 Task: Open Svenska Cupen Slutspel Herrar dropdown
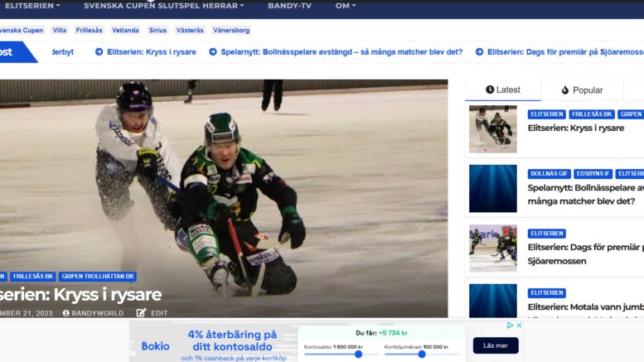(x=163, y=6)
